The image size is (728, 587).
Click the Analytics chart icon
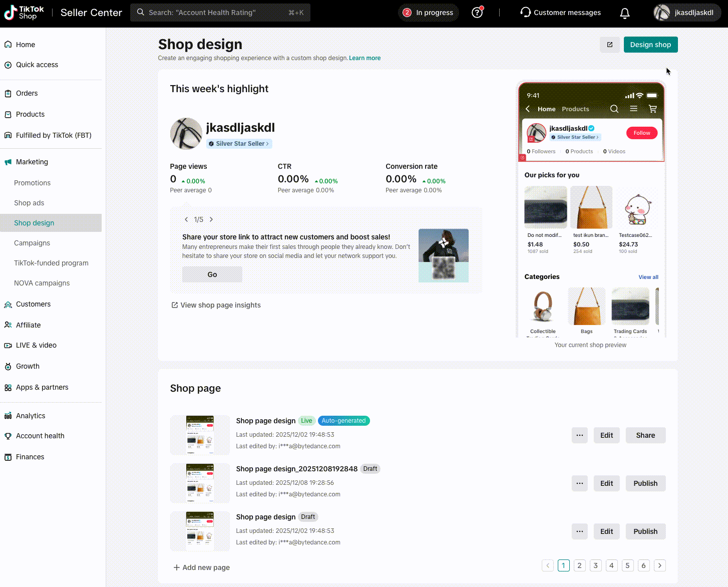coord(8,416)
